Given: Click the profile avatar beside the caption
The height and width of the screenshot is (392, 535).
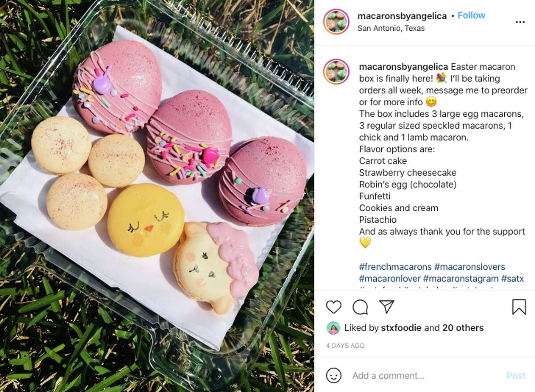Looking at the screenshot, I should (337, 71).
